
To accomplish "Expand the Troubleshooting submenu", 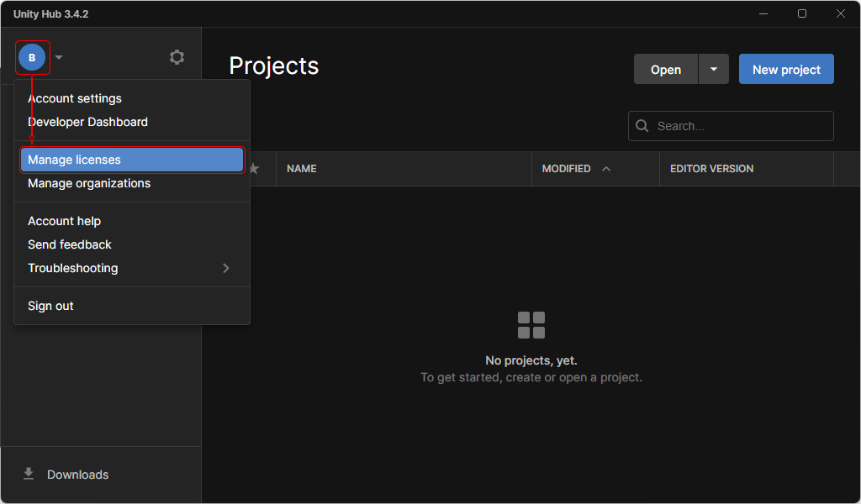I will [x=132, y=268].
